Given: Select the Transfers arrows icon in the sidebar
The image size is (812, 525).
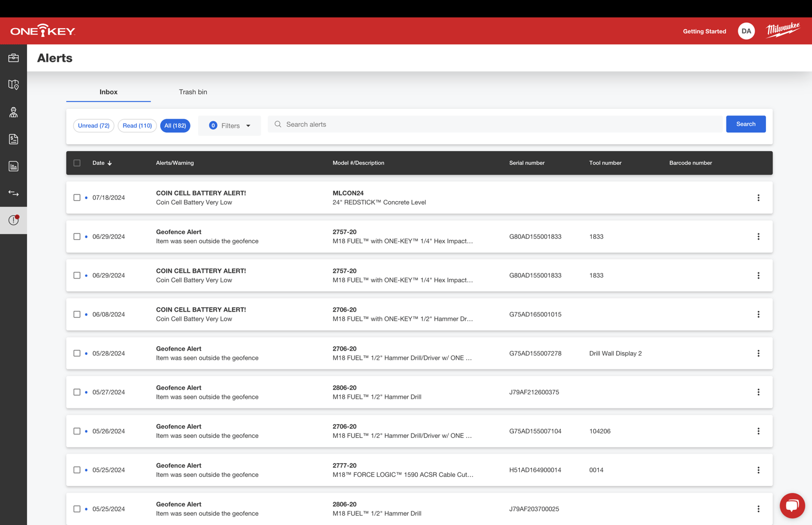Looking at the screenshot, I should pos(14,193).
